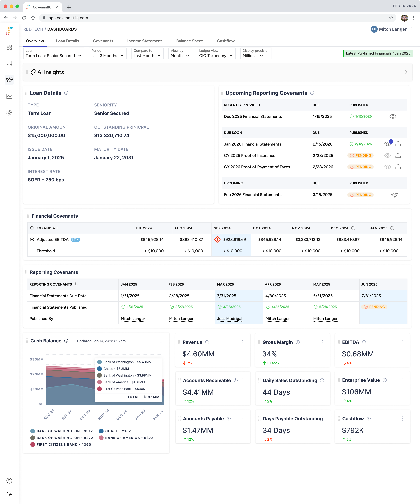Click the Latest Published Financials / Jan 2025 badge
Screen dimensions: 420x504
pyautogui.click(x=378, y=53)
